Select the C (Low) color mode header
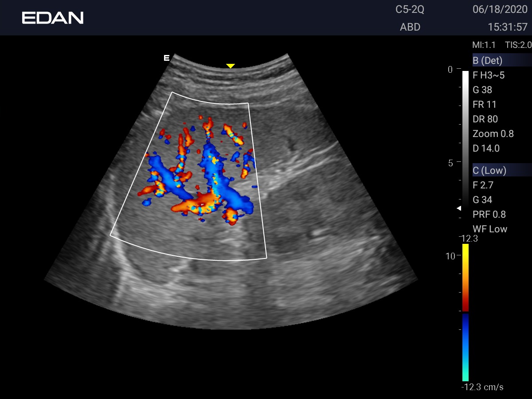Screen dimensions: 532x399 point(489,170)
